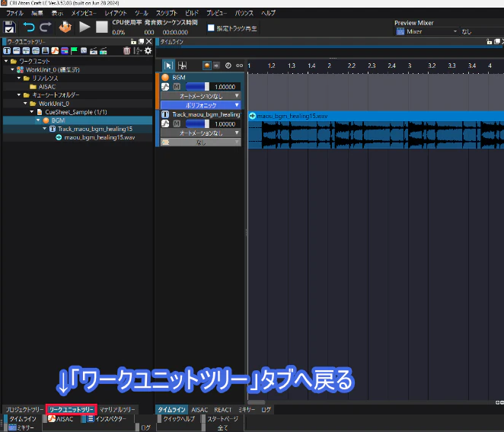This screenshot has height=432, width=504.
Task: Open BGM オートメーションなし dropdown
Action: pos(200,96)
